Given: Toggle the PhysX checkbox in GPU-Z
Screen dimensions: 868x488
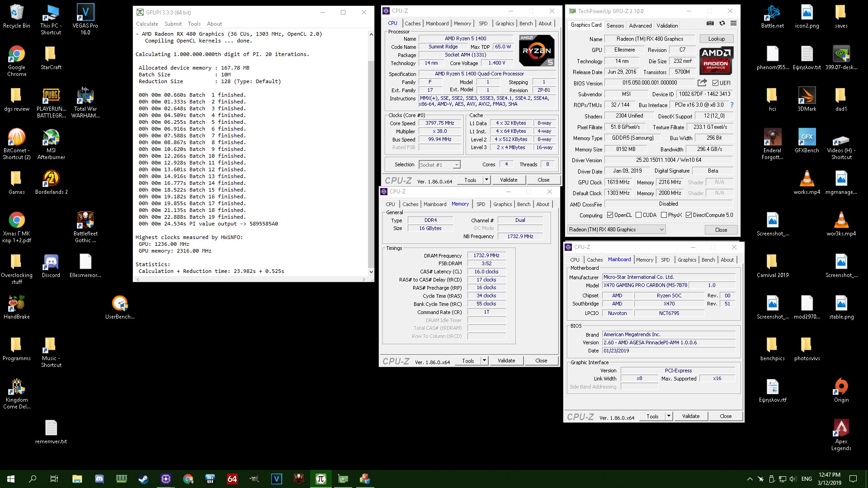Looking at the screenshot, I should 664,215.
